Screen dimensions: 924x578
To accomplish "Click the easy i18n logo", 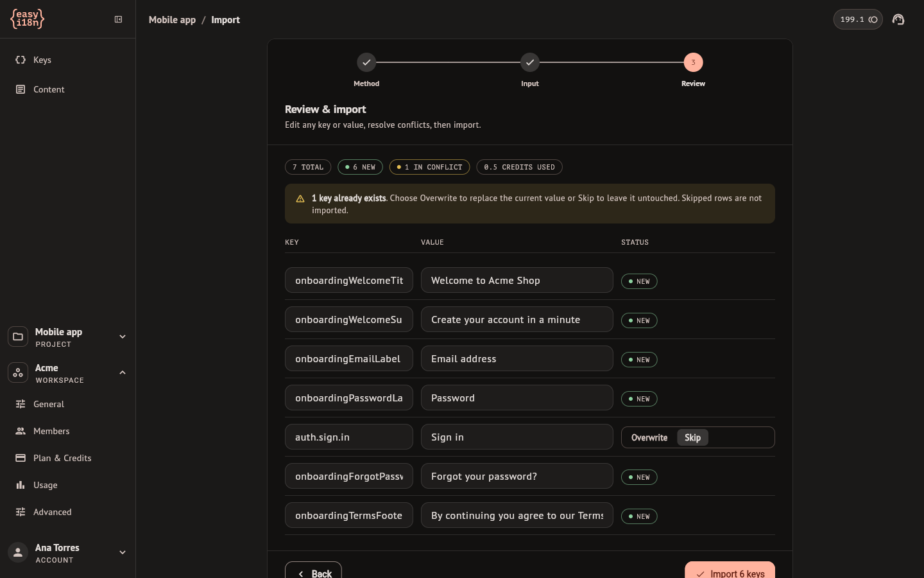I will 27,19.
